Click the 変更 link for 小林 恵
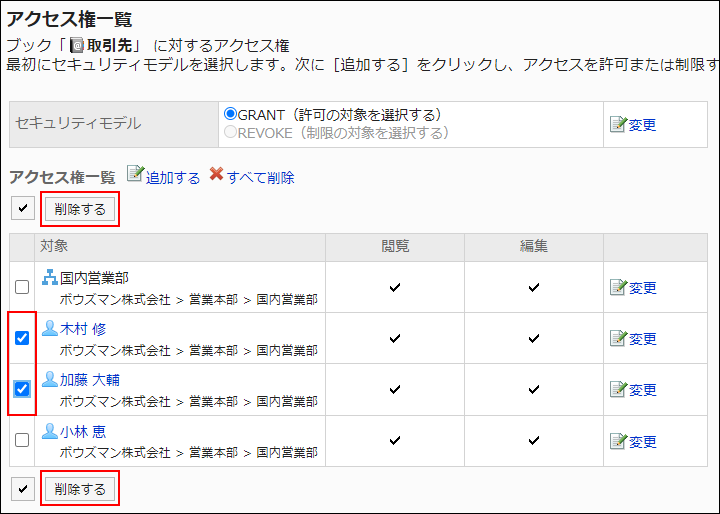 [642, 442]
